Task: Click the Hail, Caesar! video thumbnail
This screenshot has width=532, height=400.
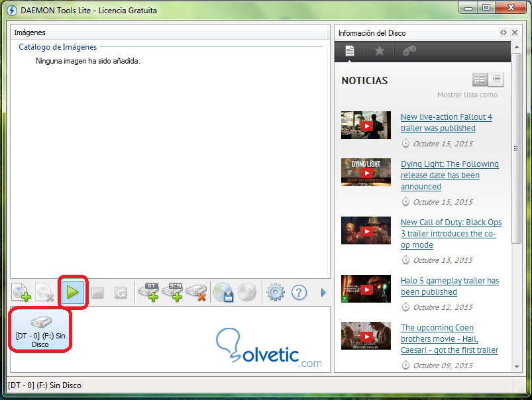Action: (366, 336)
